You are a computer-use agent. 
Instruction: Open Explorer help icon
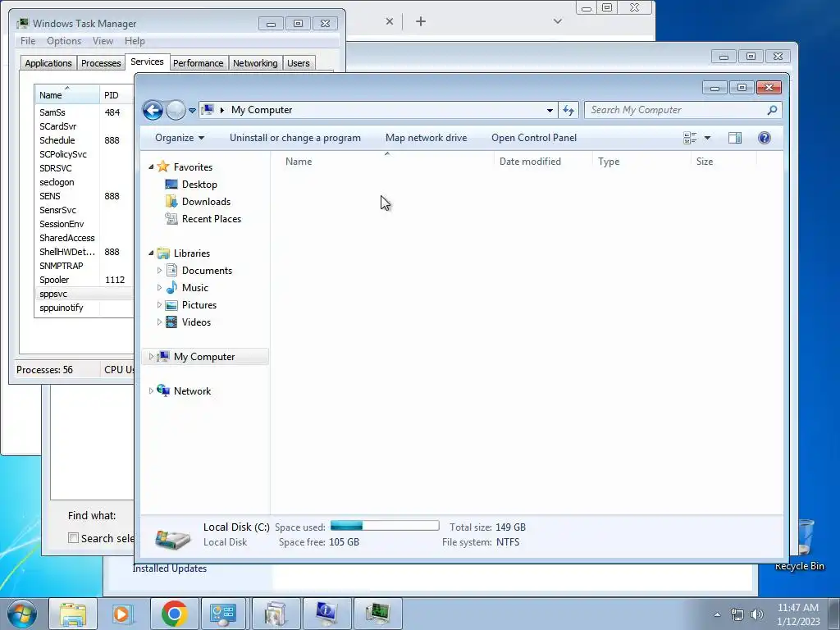coord(765,138)
